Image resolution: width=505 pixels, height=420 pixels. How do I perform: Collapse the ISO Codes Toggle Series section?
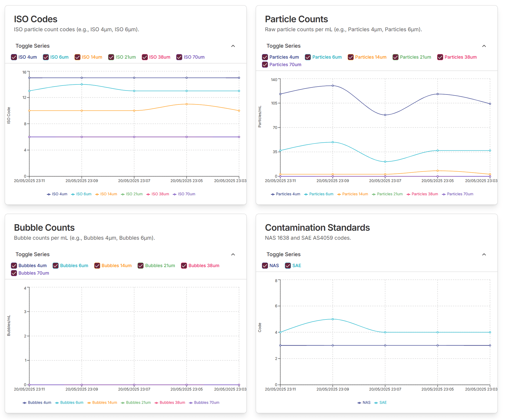click(x=233, y=46)
